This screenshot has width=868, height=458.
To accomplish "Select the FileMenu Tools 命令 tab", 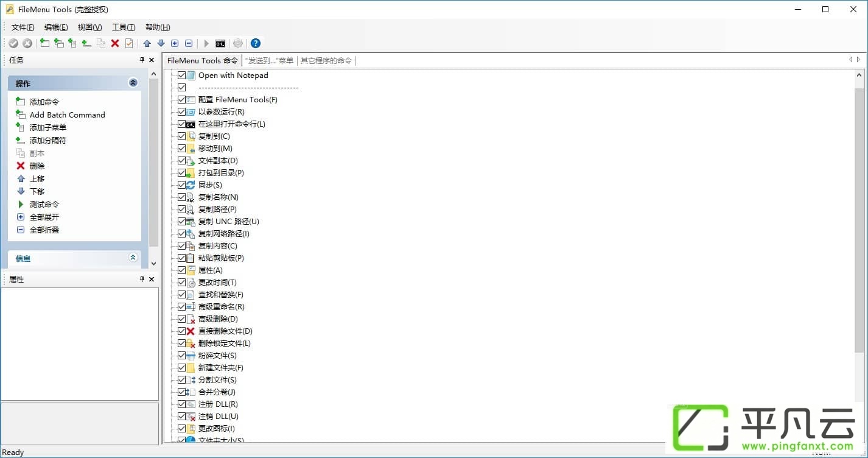I will click(203, 60).
